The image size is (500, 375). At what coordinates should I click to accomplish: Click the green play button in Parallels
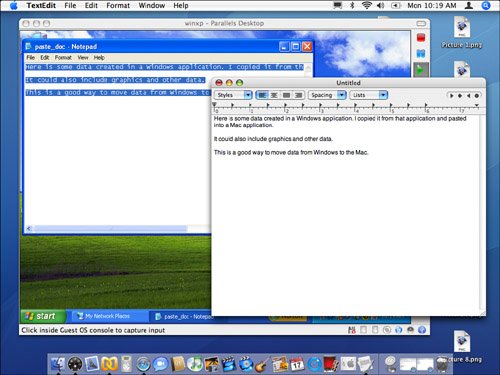tap(421, 70)
